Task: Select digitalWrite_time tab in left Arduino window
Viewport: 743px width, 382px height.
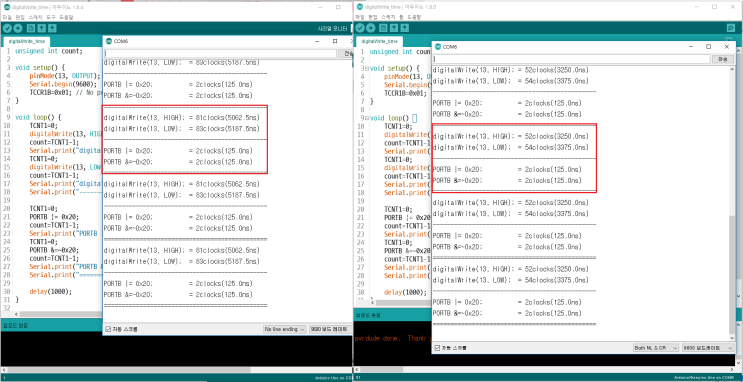Action: (x=26, y=42)
